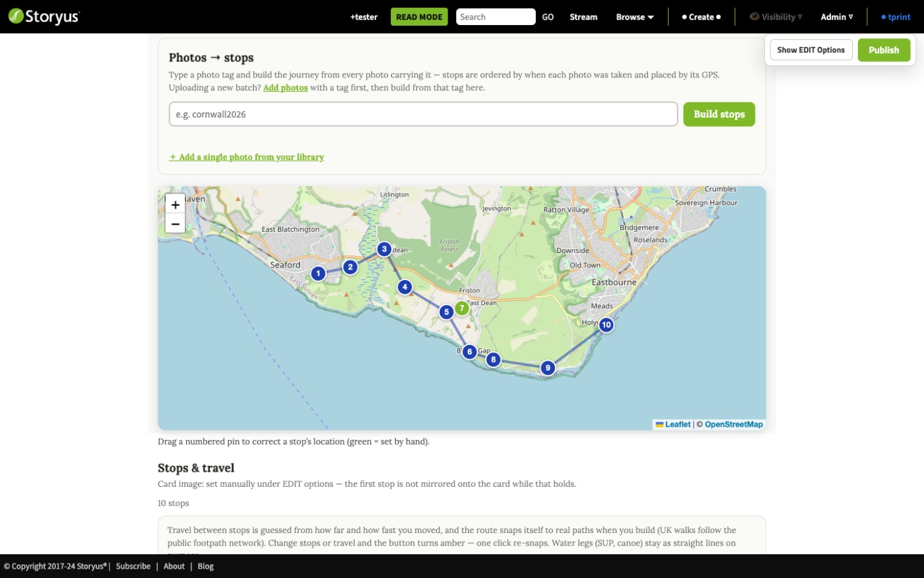Open the Add photos link
924x578 pixels.
pyautogui.click(x=286, y=87)
